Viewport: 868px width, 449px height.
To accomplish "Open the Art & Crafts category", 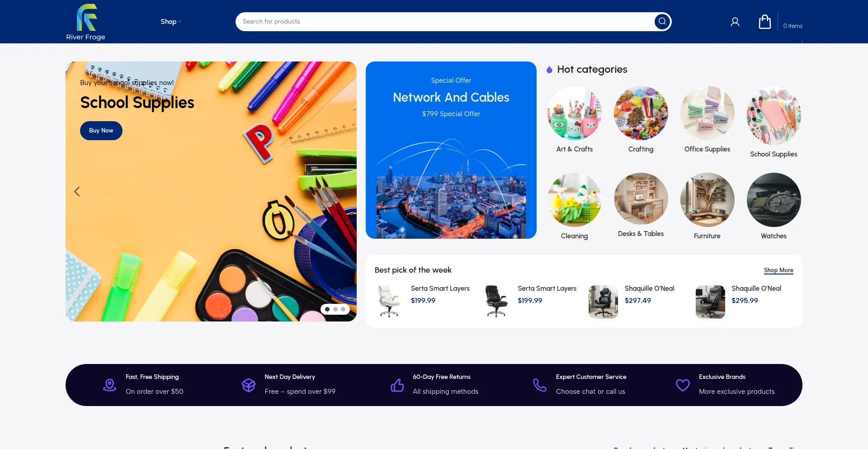I will 574,119.
